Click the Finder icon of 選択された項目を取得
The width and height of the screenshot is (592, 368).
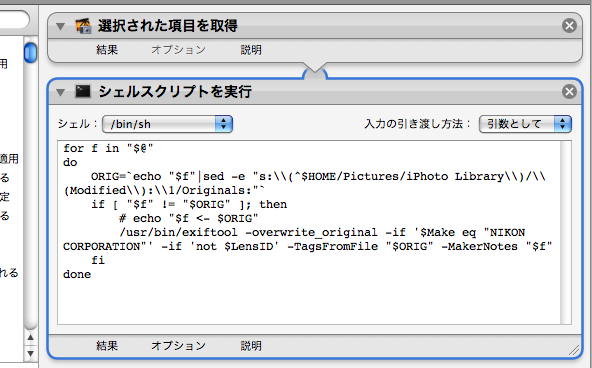pos(83,26)
